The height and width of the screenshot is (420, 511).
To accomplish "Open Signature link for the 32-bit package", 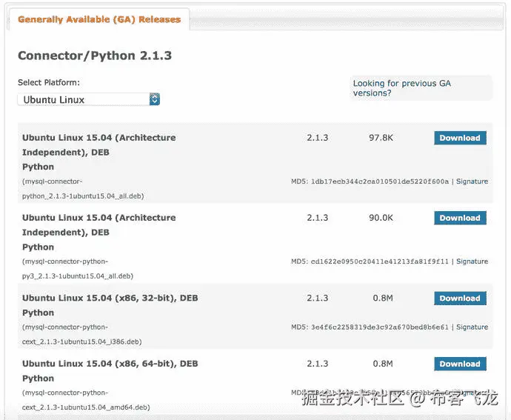I will point(472,327).
